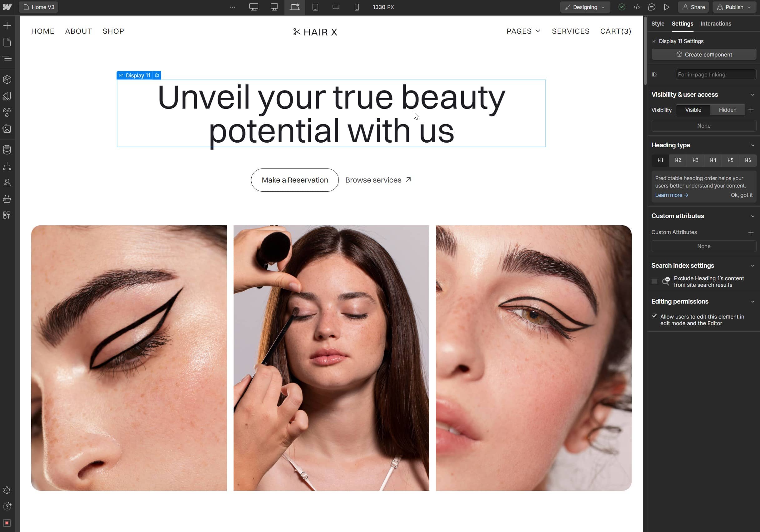The image size is (760, 532).
Task: Enable exclude Heading 1s from search checkbox
Action: tap(654, 281)
